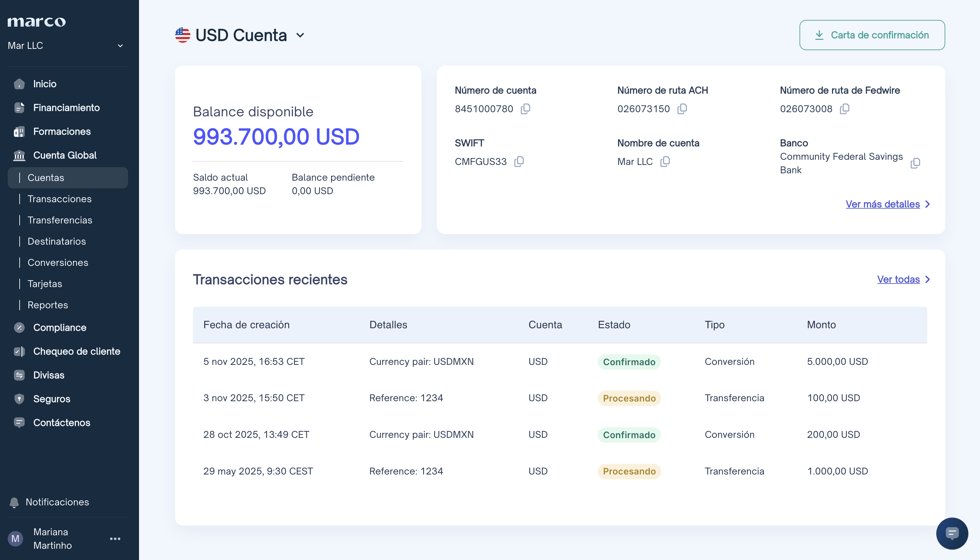Copy the account number 8451000780
This screenshot has height=560, width=980.
coord(525,109)
